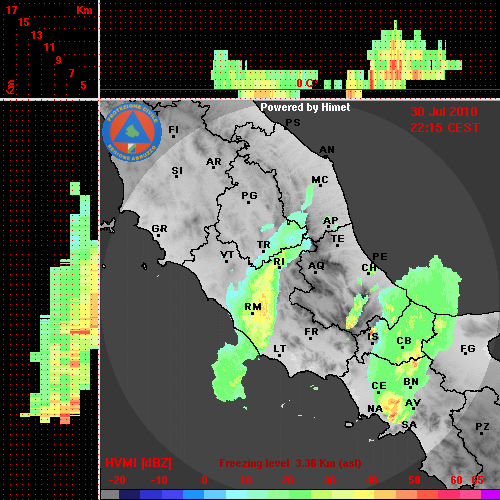Click the LT city label
Viewport: 500px width, 500px height.
point(280,349)
